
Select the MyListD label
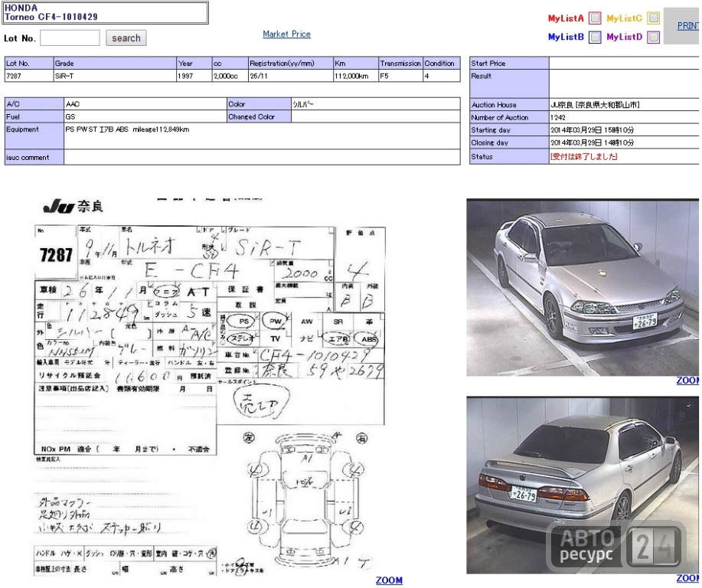point(624,37)
